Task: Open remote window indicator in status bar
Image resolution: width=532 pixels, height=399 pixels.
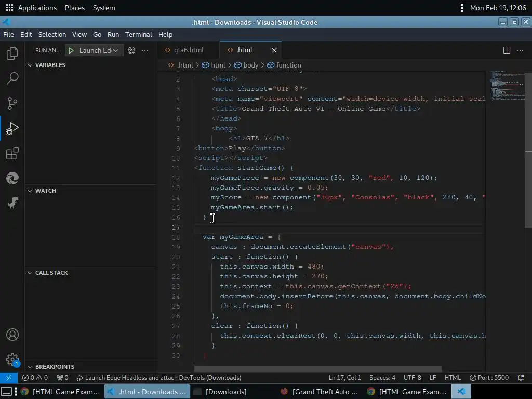Action: pos(9,378)
